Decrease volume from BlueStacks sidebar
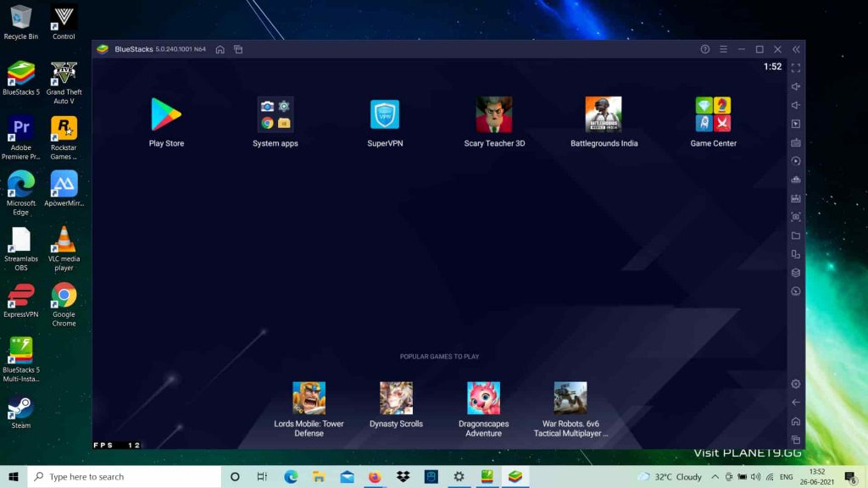 [x=796, y=105]
